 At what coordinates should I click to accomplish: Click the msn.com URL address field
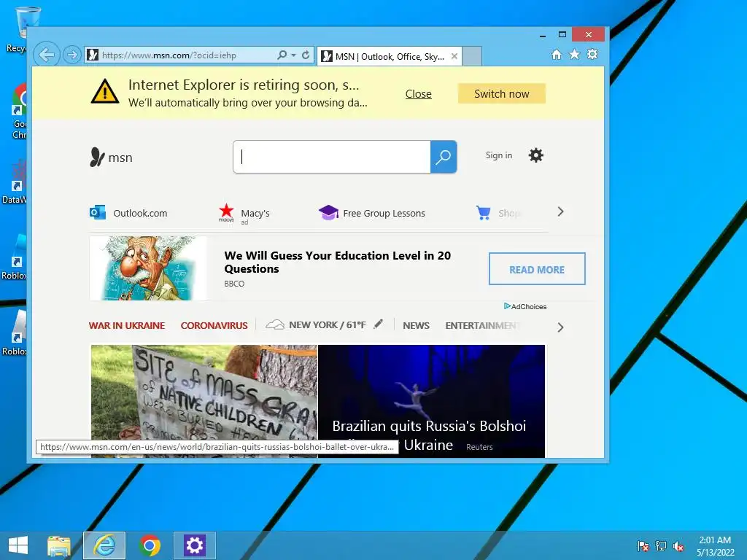pyautogui.click(x=181, y=55)
